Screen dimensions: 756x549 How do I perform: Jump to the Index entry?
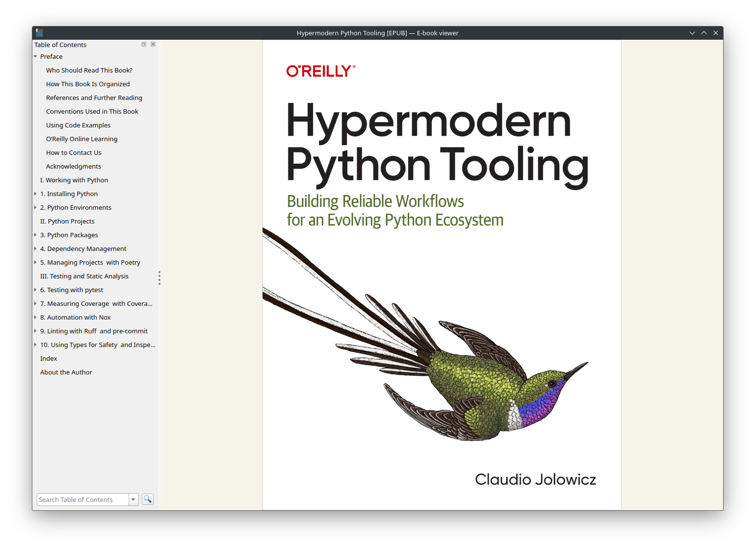tap(49, 359)
